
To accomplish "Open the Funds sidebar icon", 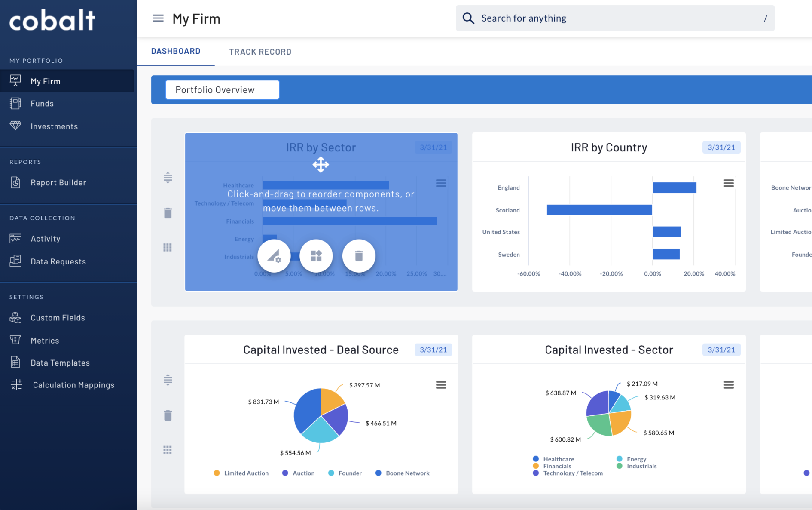I will pos(15,103).
